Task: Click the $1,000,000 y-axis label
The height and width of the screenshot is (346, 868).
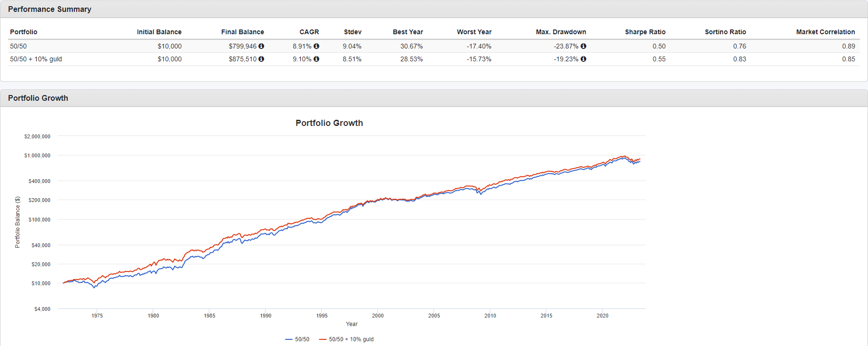Action: point(37,155)
